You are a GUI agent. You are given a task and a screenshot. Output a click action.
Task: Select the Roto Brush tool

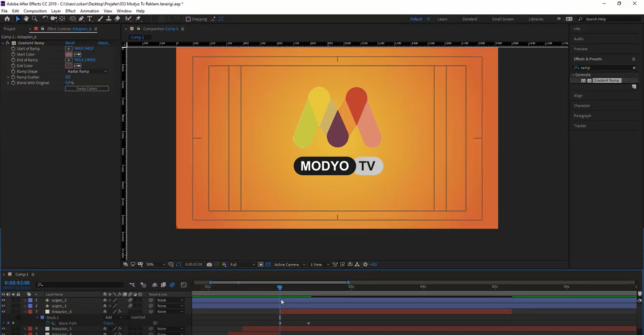coord(128,19)
